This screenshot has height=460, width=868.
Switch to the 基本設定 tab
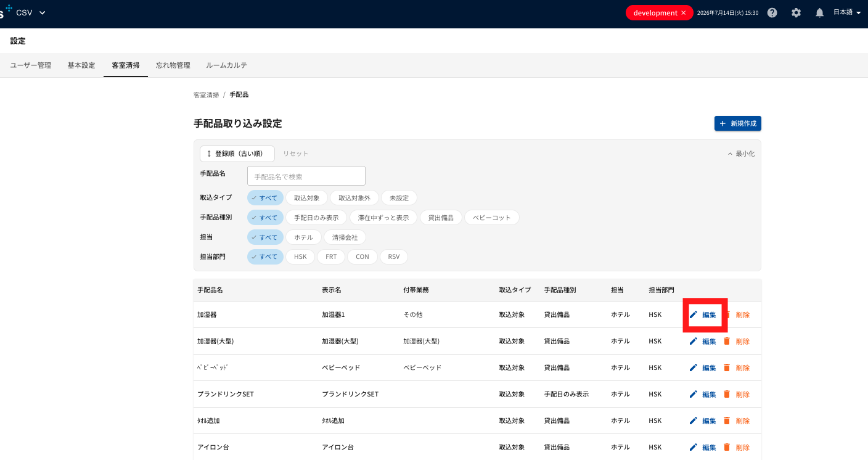pyautogui.click(x=81, y=65)
